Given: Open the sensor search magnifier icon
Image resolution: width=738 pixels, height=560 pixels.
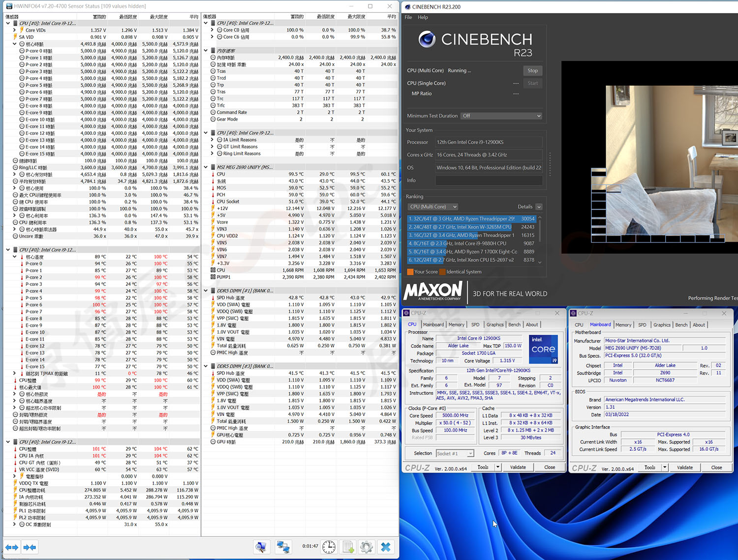Looking at the screenshot, I should (261, 547).
